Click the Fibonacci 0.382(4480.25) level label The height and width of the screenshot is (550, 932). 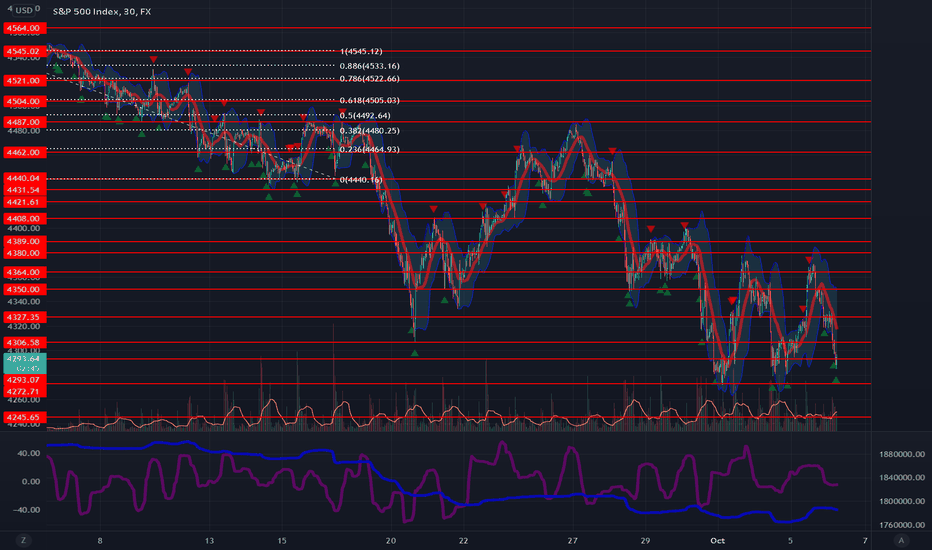[x=369, y=130]
